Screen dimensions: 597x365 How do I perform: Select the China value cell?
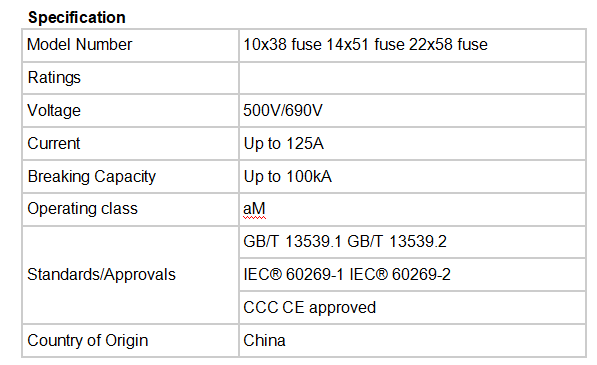coord(412,341)
